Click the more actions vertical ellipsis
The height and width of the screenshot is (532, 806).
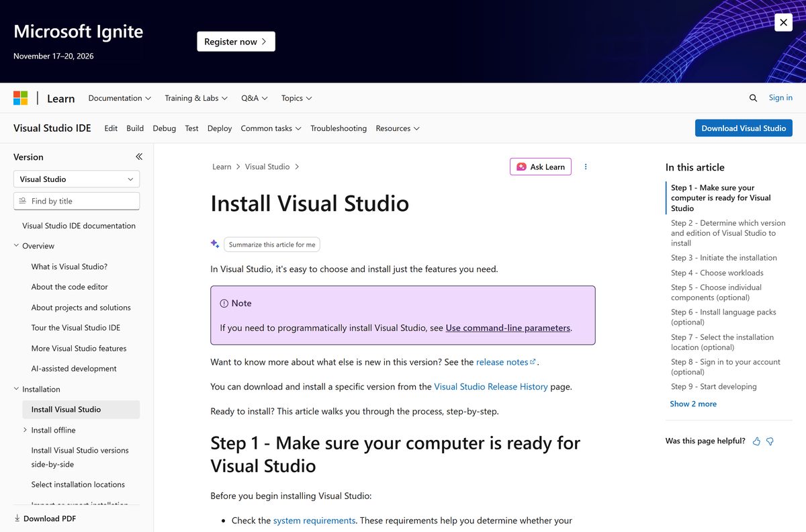point(586,167)
